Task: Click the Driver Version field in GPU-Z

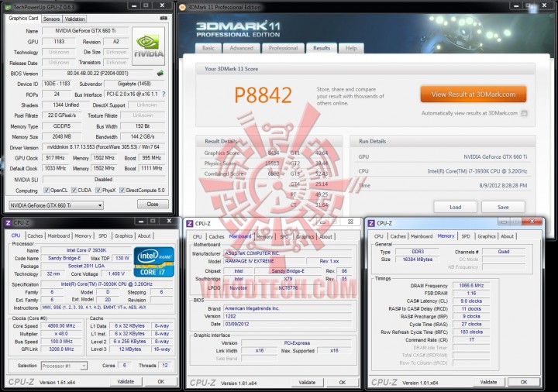Action: (104, 147)
